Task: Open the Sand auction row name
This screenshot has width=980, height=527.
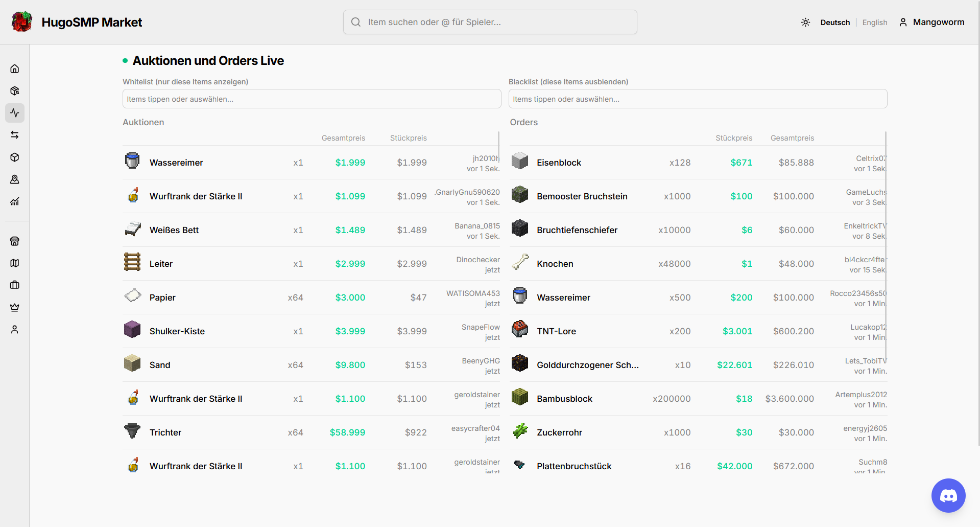Action: 160,365
